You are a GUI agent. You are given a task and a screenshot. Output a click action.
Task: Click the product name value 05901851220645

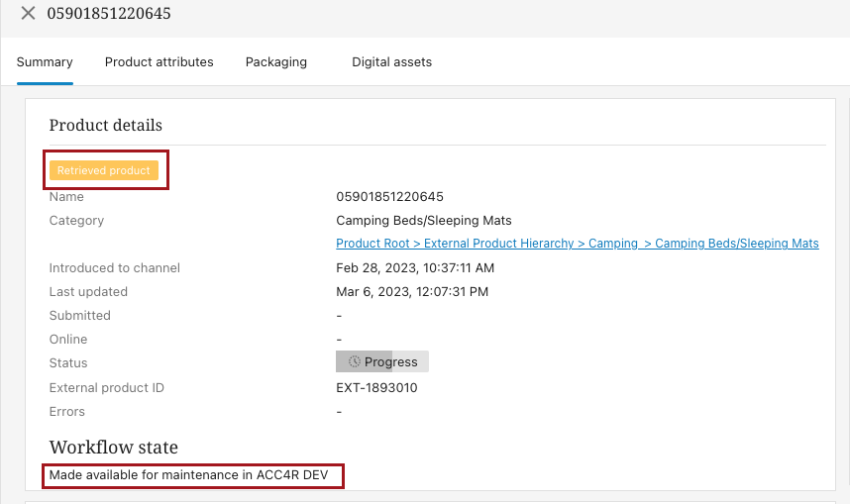click(390, 197)
